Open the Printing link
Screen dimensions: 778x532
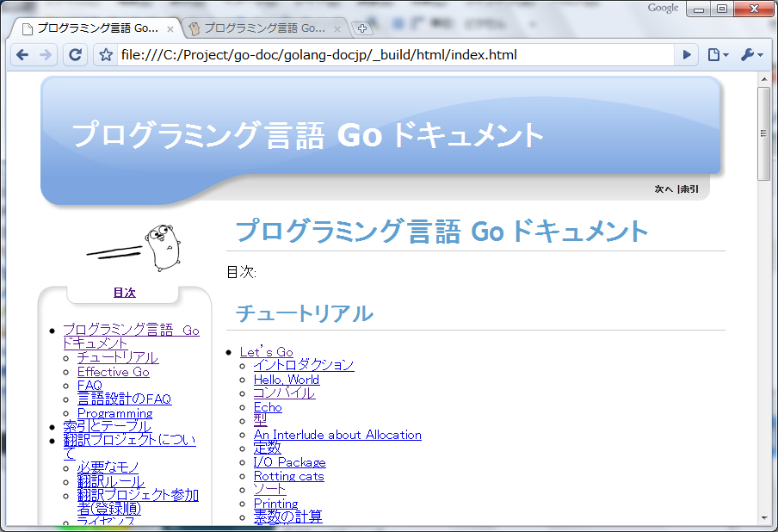tap(276, 504)
